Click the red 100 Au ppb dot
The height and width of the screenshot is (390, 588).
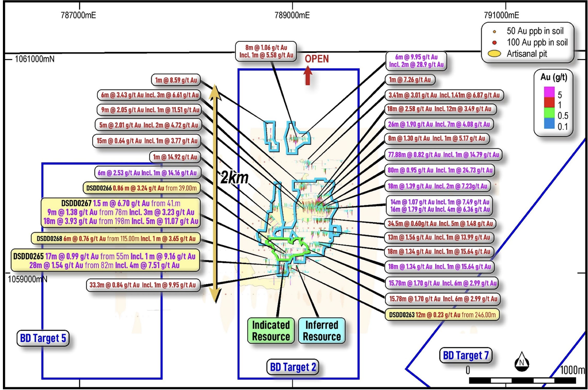click(494, 42)
